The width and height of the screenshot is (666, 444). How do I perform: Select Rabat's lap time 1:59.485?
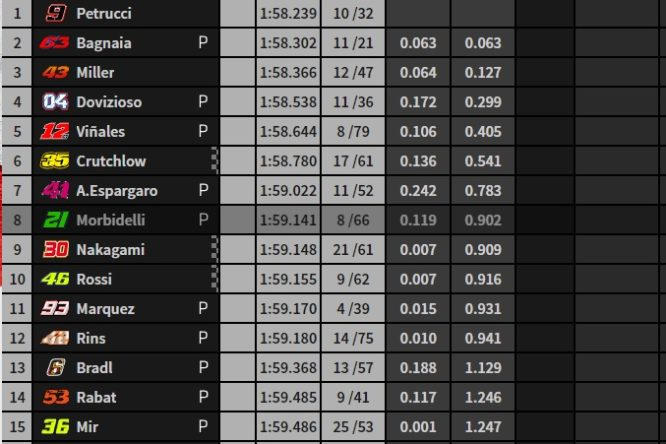coord(288,397)
